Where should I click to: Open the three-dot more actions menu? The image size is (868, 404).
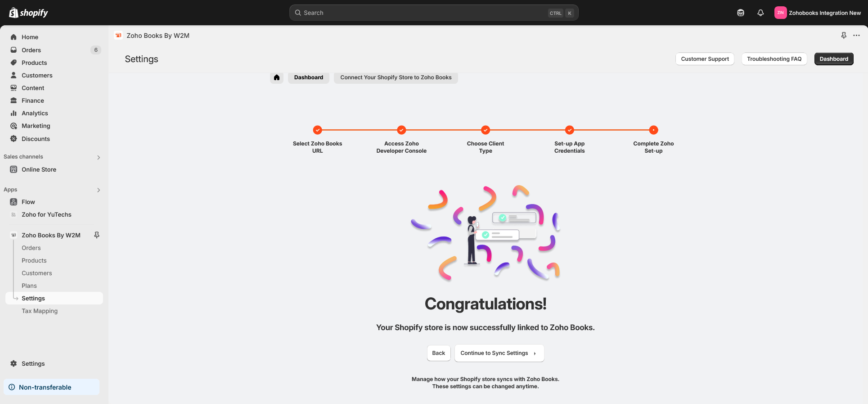click(x=856, y=36)
